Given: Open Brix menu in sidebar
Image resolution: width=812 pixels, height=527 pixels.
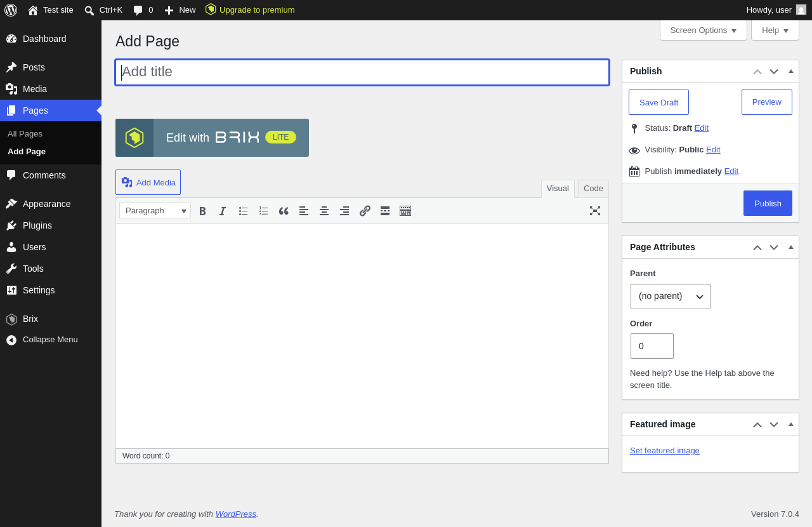Looking at the screenshot, I should 51,319.
